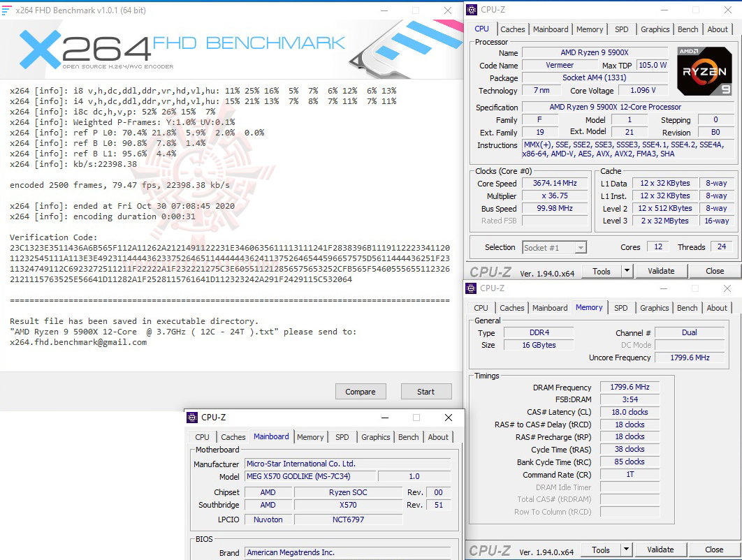742x560 pixels.
Task: Open Bench tab in Memory CPU-Z window
Action: [x=687, y=308]
